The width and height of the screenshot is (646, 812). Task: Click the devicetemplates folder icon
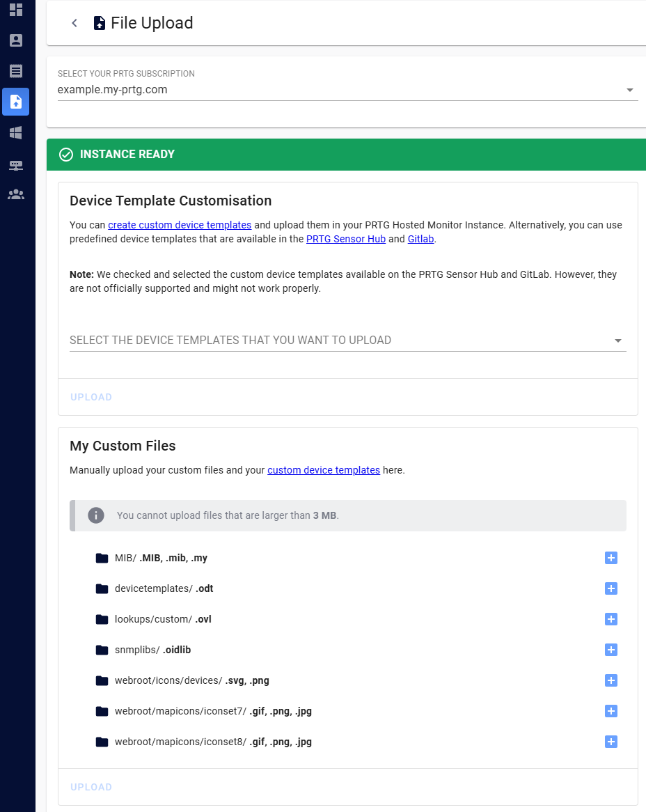click(x=102, y=588)
